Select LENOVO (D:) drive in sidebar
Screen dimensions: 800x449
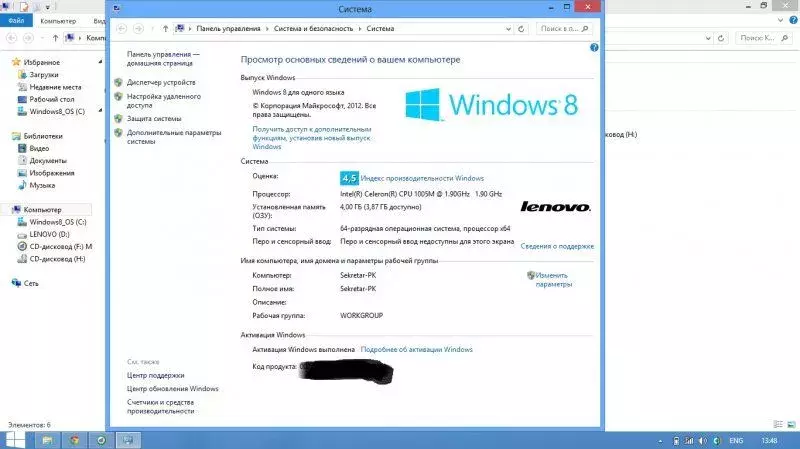coord(49,234)
